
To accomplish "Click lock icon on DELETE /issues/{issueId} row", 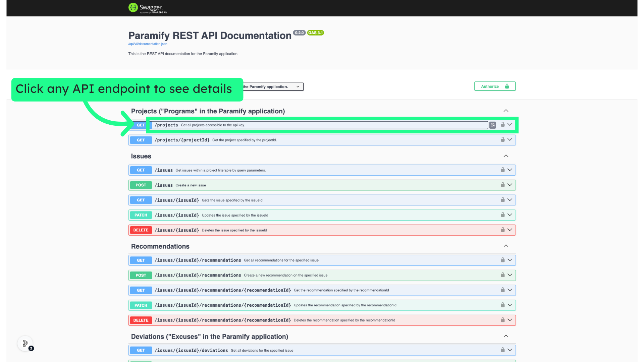I will click(x=502, y=230).
